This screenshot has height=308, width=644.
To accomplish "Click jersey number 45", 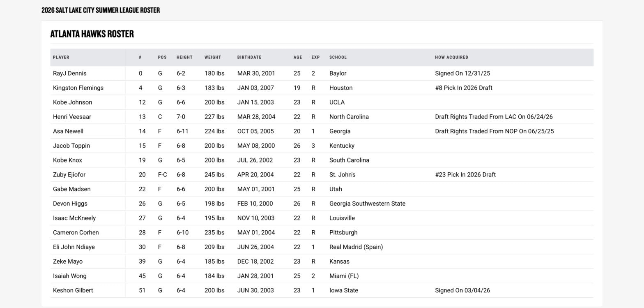I will (142, 276).
